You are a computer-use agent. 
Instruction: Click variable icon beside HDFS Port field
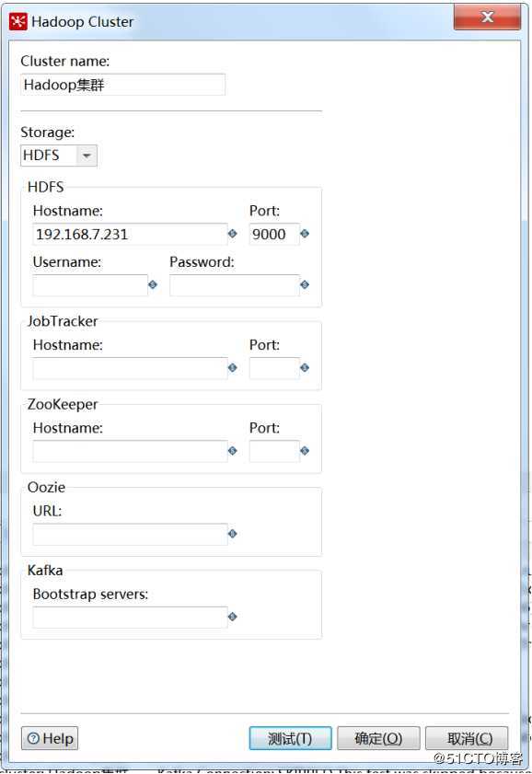[x=305, y=234]
